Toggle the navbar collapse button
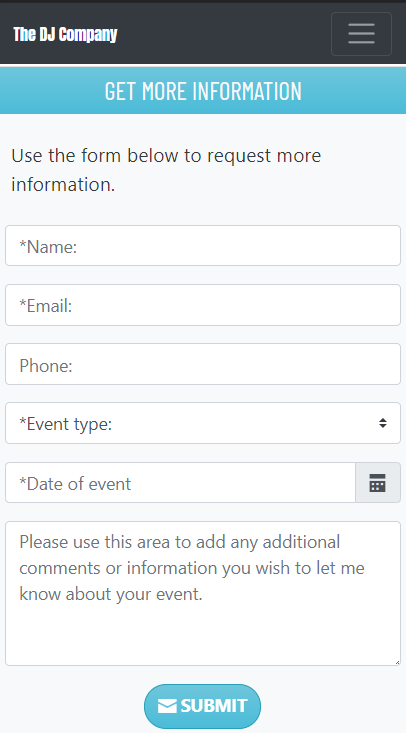 pos(361,34)
